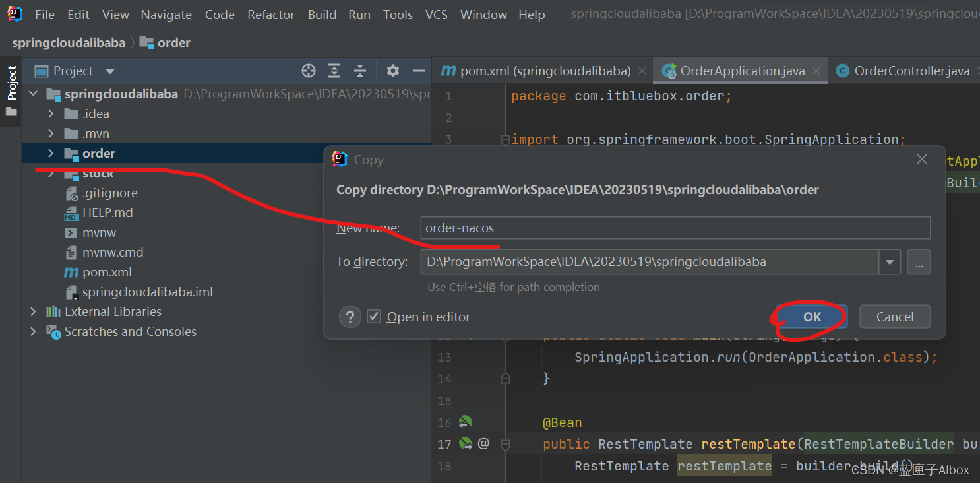
Task: Open the Code menu
Action: click(220, 15)
